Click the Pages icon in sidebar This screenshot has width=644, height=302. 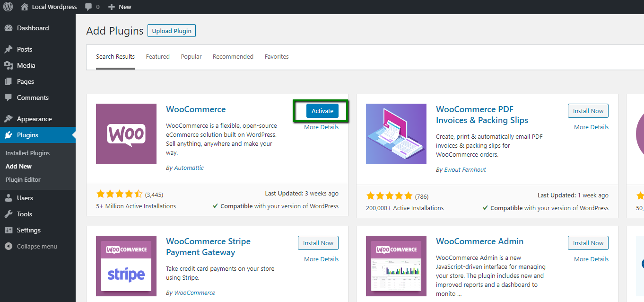9,81
